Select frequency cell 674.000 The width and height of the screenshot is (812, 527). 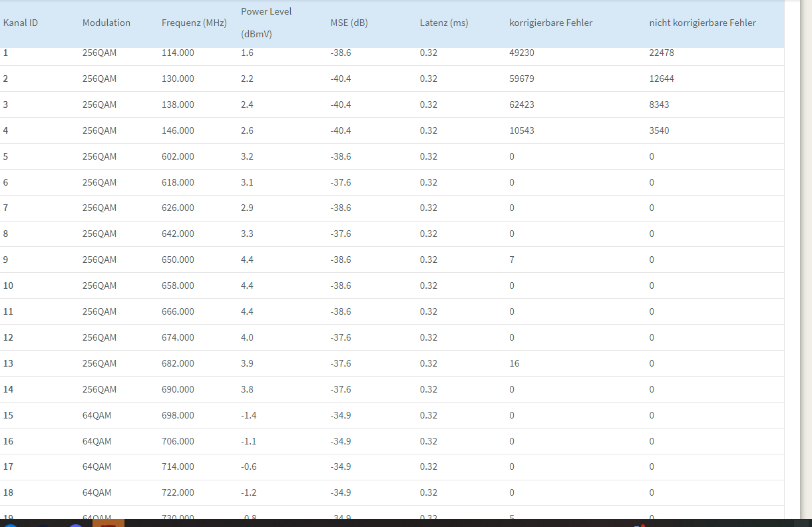point(178,337)
